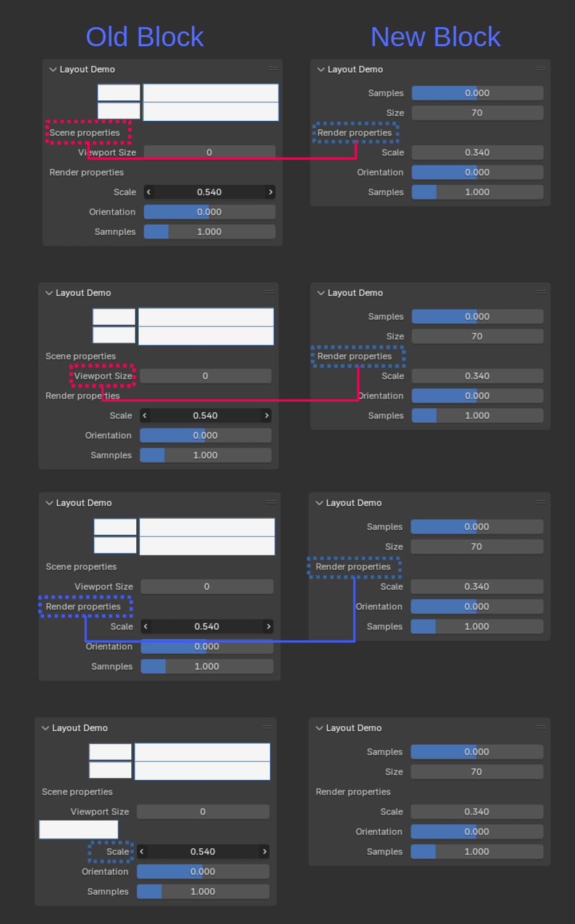Decrease Scale with left arrow in top Old Block panel
The height and width of the screenshot is (924, 575).
(x=149, y=192)
